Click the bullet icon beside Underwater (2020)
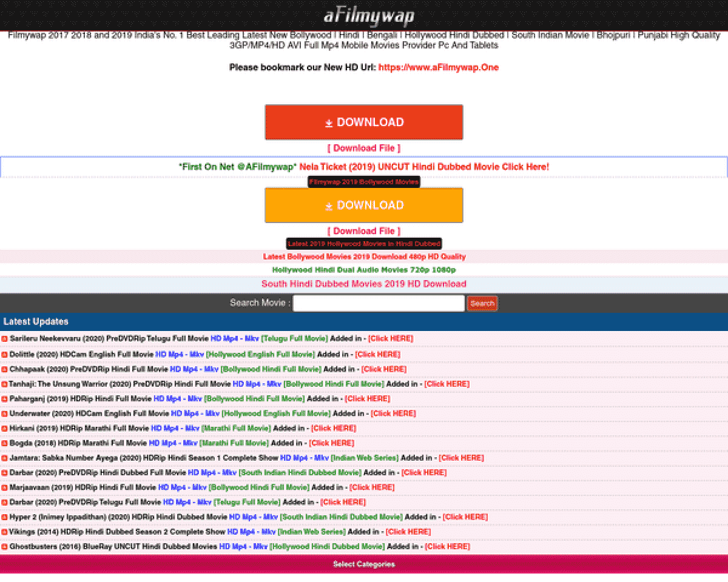The height and width of the screenshot is (582, 728). point(4,414)
